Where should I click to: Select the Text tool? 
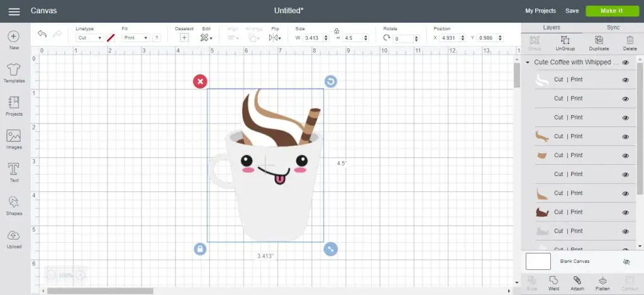14,172
